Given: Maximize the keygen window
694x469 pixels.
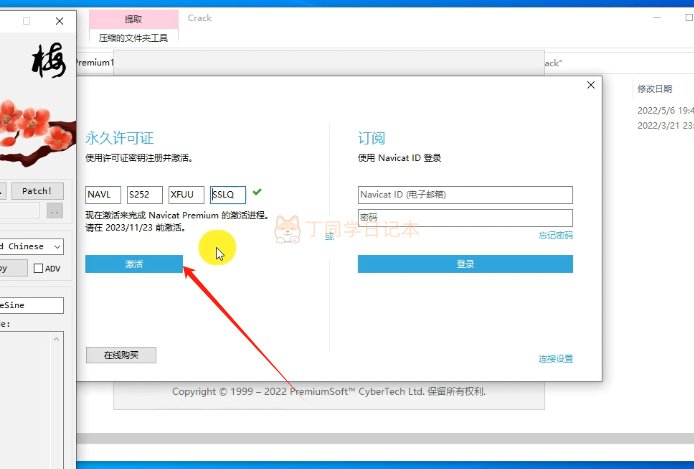Looking at the screenshot, I should tap(27, 21).
